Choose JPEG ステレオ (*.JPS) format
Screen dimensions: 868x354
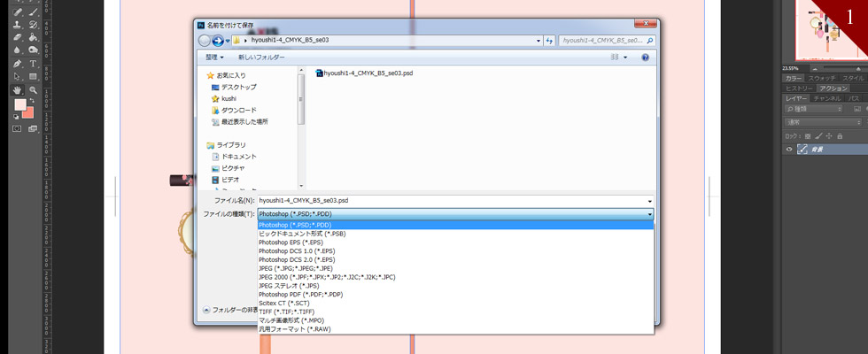455,286
